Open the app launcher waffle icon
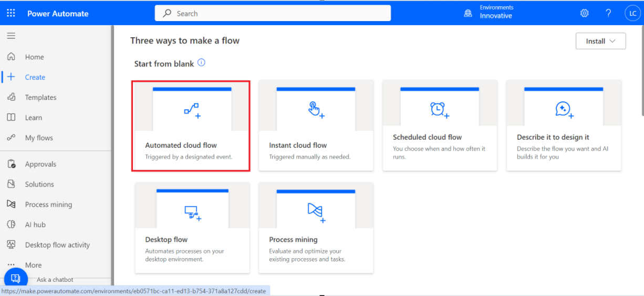This screenshot has height=296, width=644. [11, 13]
